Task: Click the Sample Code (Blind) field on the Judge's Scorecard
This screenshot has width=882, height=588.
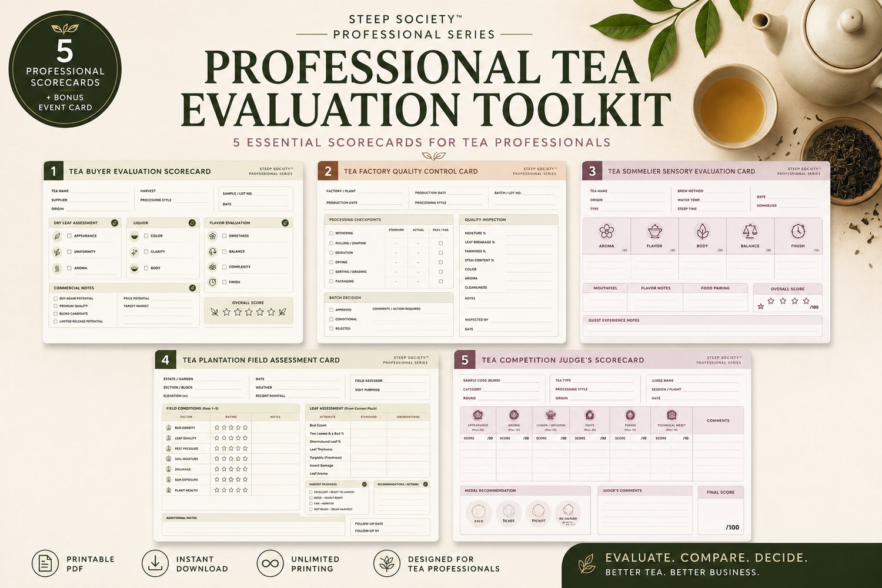Action: click(501, 380)
